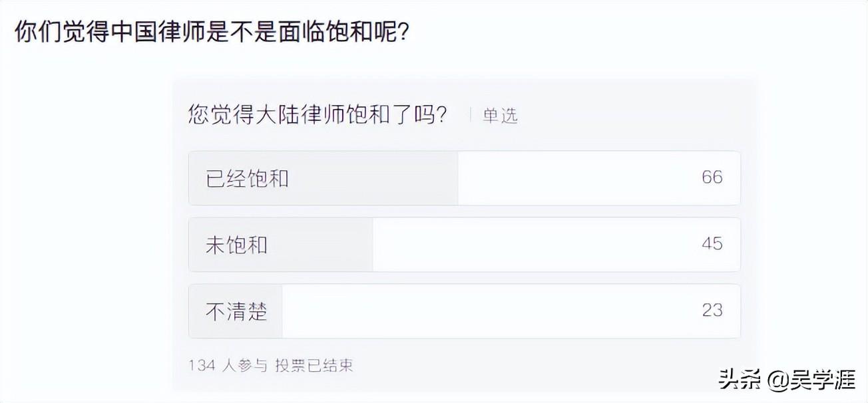Viewport: 868px width, 403px height.
Task: Click the vote count 23
Action: click(712, 311)
